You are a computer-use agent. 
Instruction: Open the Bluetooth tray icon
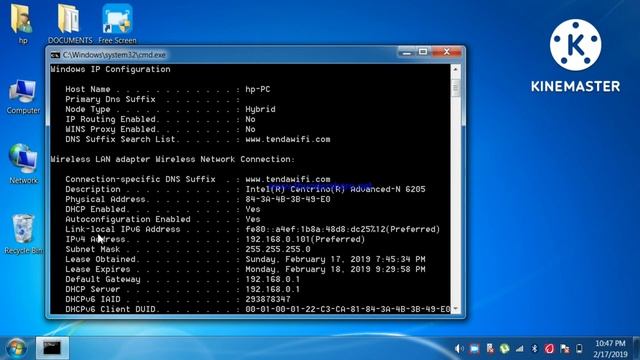click(x=534, y=349)
